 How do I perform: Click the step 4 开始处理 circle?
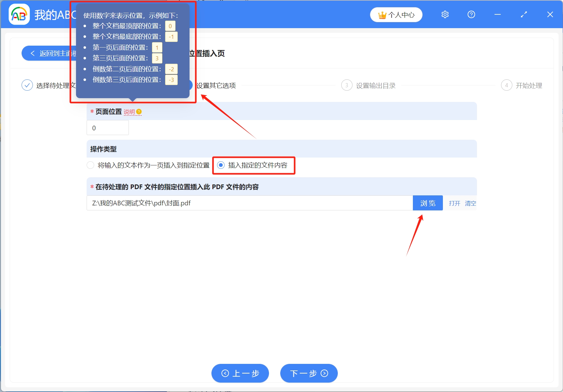tap(507, 85)
